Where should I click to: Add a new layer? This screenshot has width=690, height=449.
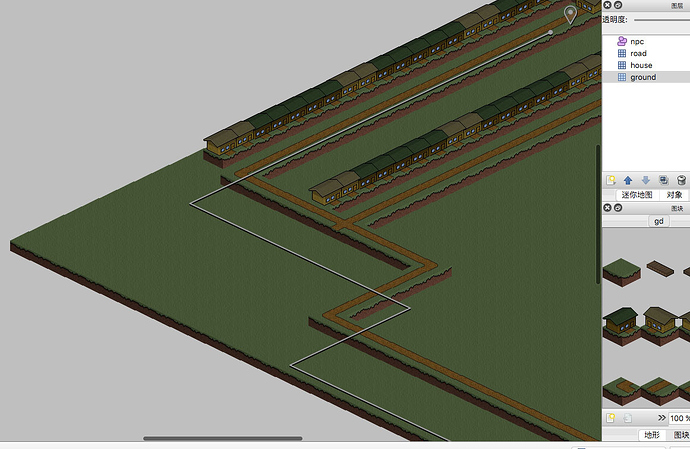pyautogui.click(x=610, y=180)
